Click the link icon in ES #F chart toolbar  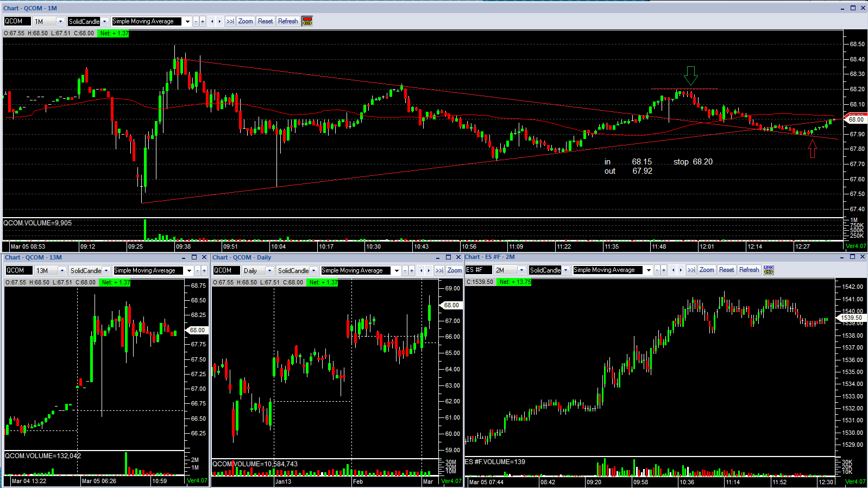tap(769, 270)
